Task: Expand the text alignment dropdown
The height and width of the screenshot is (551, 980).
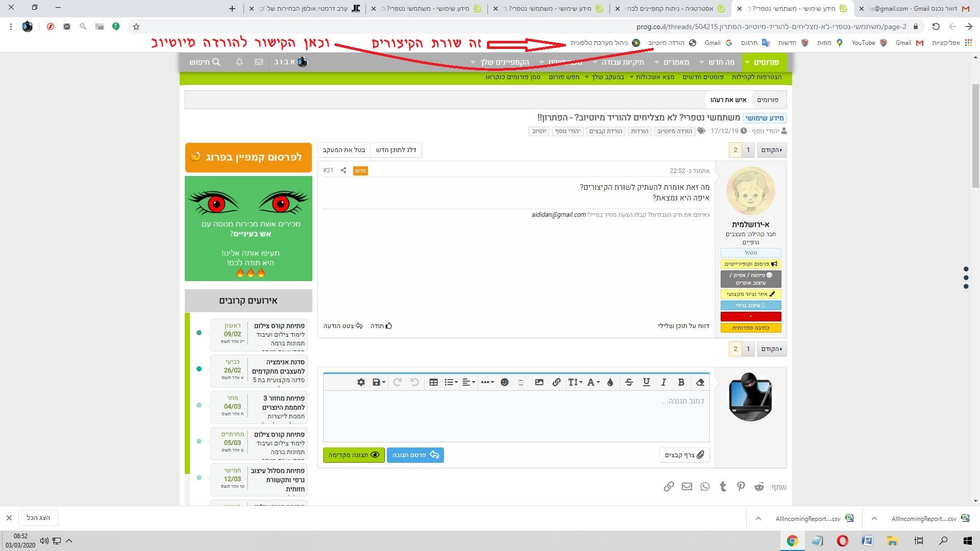Action: pyautogui.click(x=469, y=382)
